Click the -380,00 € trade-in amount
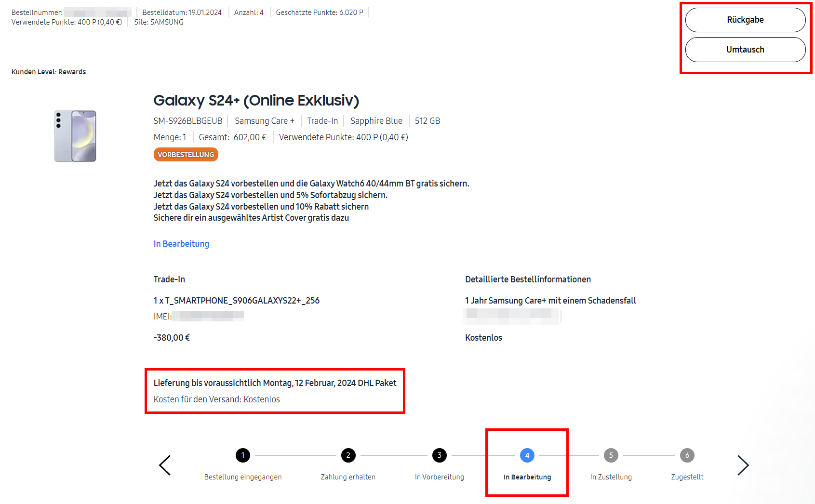Image resolution: width=815 pixels, height=504 pixels. (x=172, y=338)
